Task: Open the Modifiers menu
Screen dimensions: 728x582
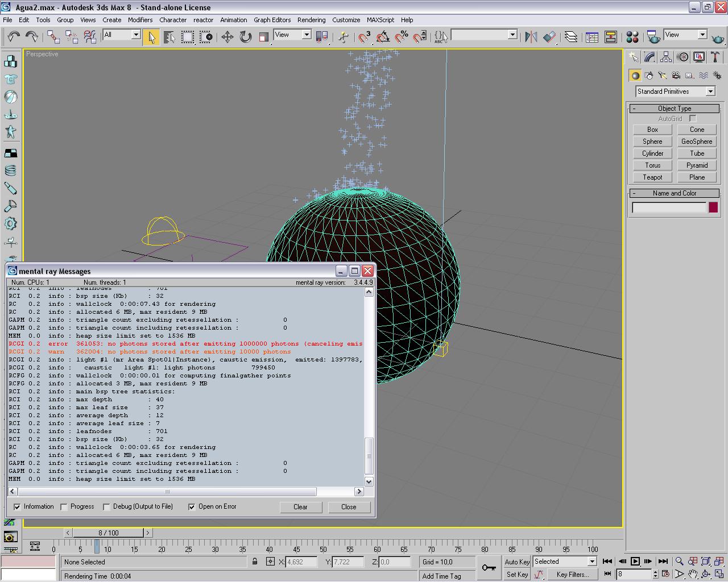Action: click(x=140, y=20)
